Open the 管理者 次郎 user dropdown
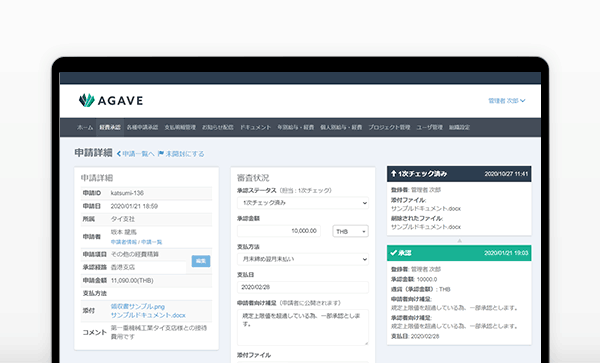 click(x=507, y=101)
